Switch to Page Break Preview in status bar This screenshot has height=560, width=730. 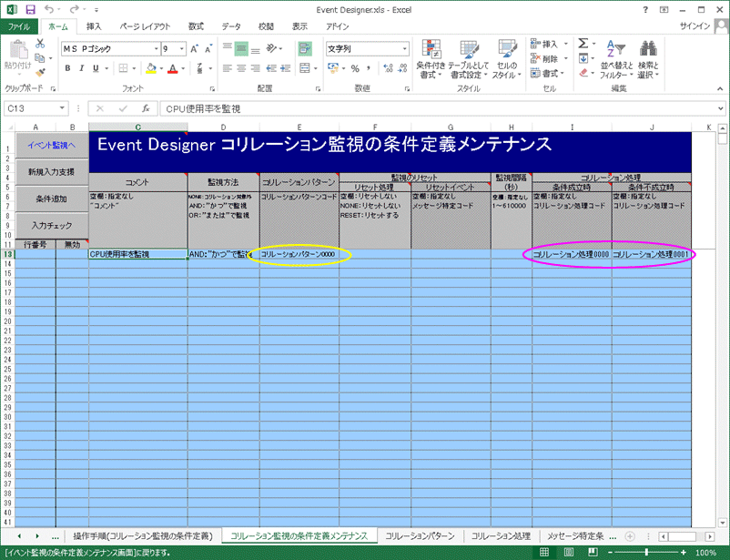pyautogui.click(x=593, y=553)
